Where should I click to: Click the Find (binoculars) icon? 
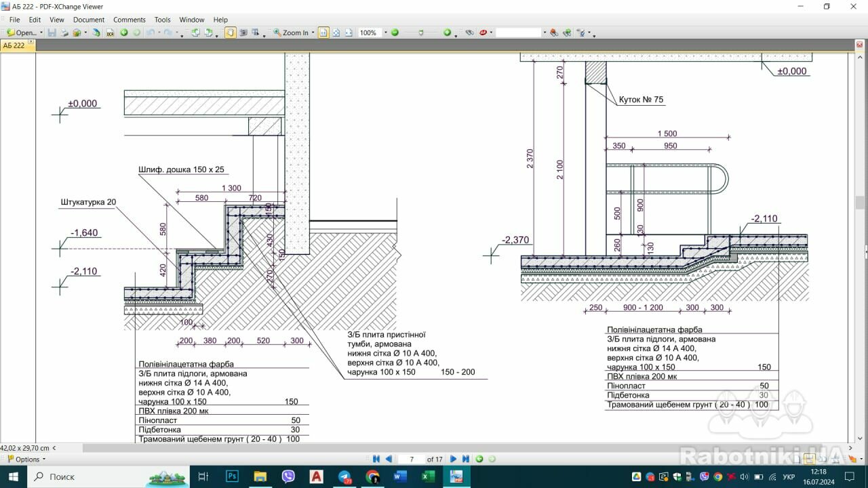click(469, 33)
